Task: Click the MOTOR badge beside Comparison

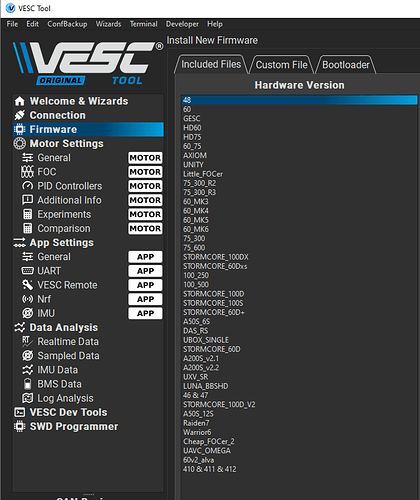Action: pyautogui.click(x=145, y=228)
